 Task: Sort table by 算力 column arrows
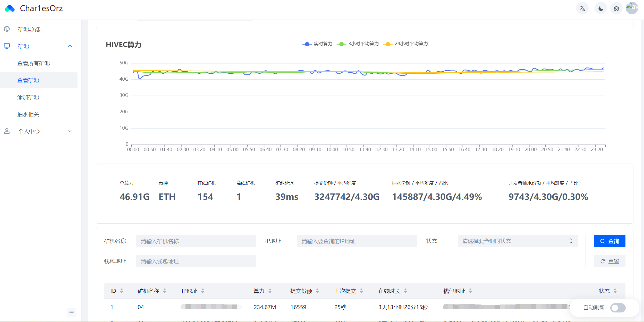[x=270, y=291]
